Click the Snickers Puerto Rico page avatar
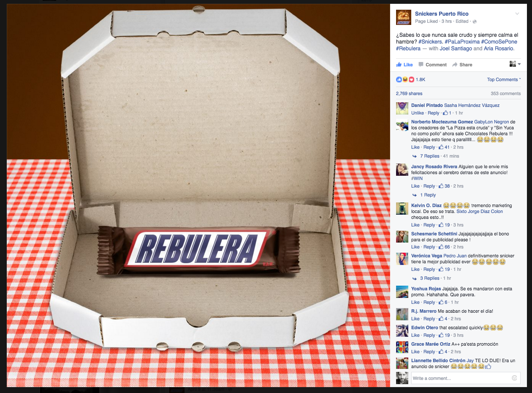Image resolution: width=532 pixels, height=393 pixels. (x=403, y=18)
